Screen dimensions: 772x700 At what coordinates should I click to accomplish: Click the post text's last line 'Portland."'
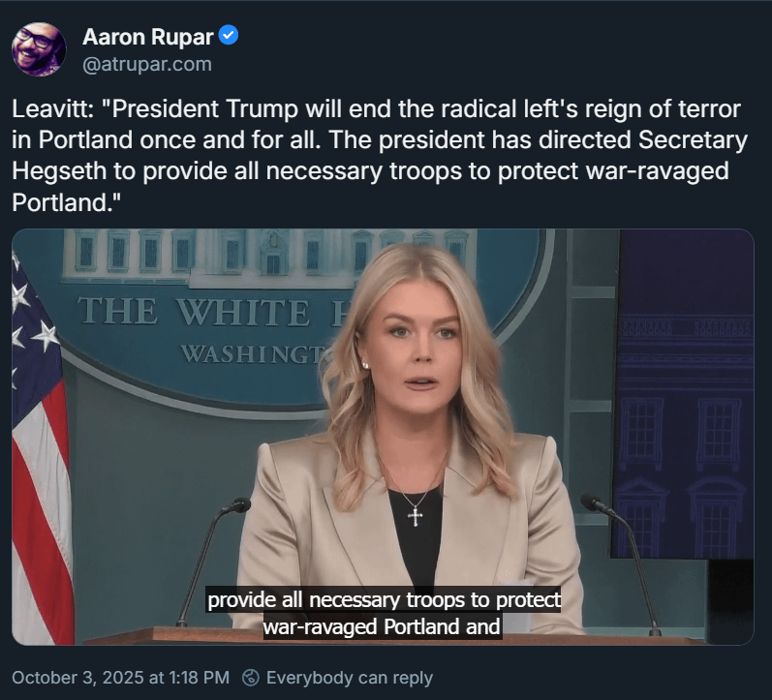[67, 202]
